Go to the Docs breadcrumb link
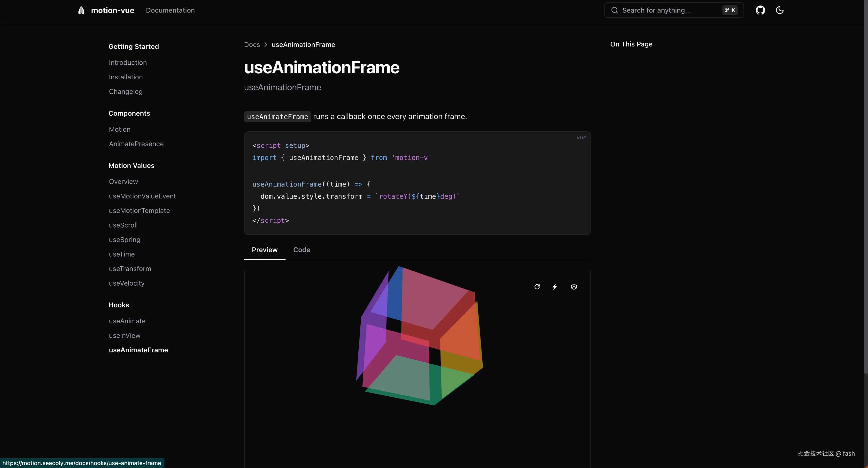Viewport: 868px width, 468px height. pos(252,45)
